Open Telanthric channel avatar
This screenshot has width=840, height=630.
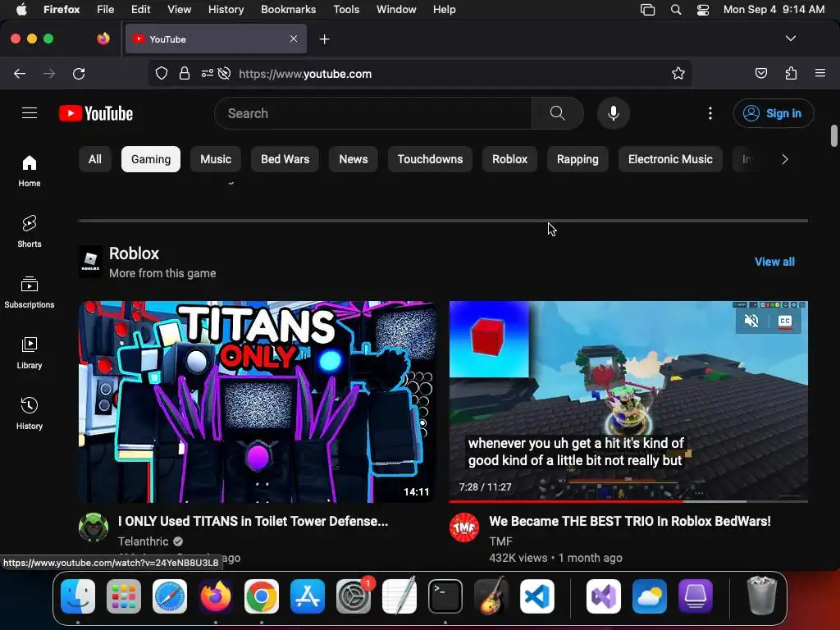94,527
